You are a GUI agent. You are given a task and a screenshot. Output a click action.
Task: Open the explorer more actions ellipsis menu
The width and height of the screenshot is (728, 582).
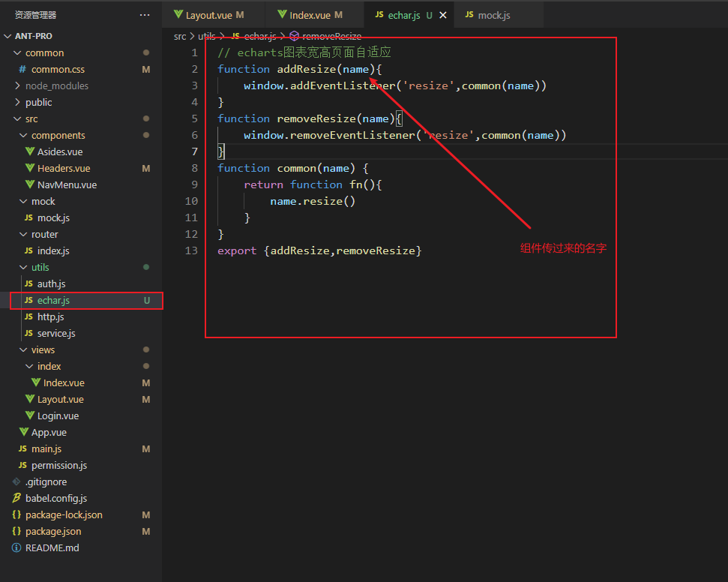pyautogui.click(x=145, y=15)
